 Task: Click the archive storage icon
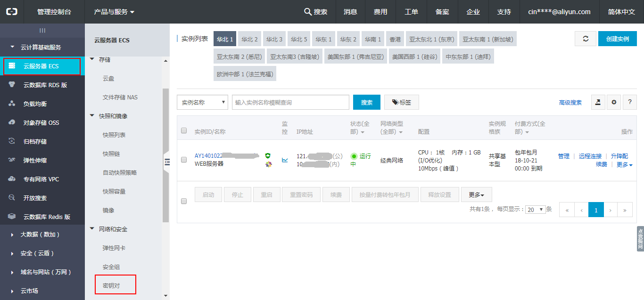[x=12, y=141]
